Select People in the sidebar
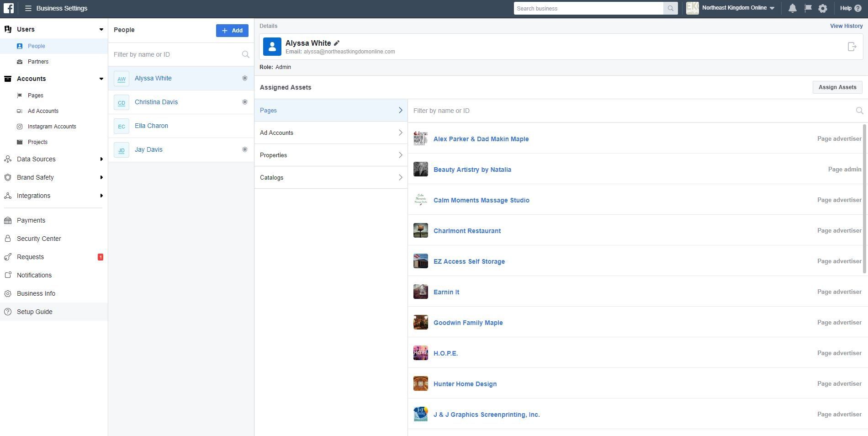868x436 pixels. (54, 46)
